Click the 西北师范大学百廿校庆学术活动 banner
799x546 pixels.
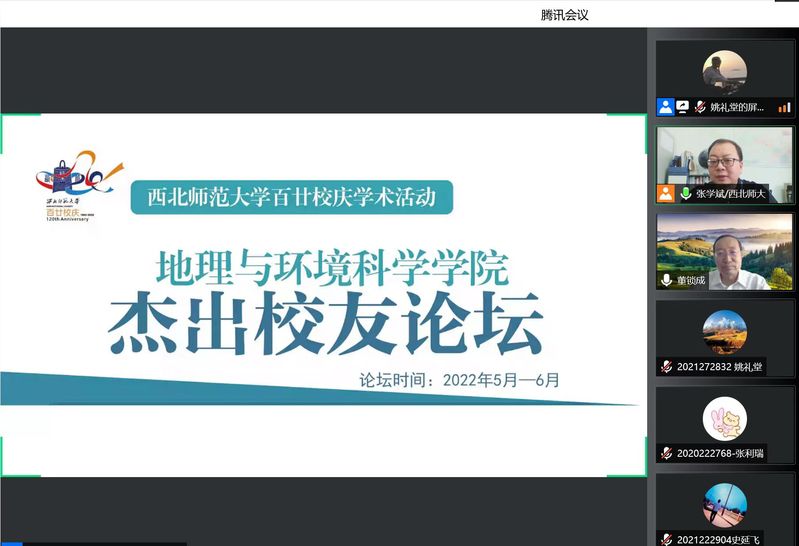(x=292, y=197)
